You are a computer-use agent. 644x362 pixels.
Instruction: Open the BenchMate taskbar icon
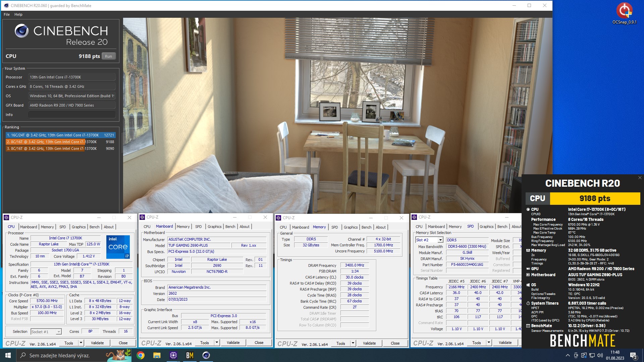(x=190, y=355)
